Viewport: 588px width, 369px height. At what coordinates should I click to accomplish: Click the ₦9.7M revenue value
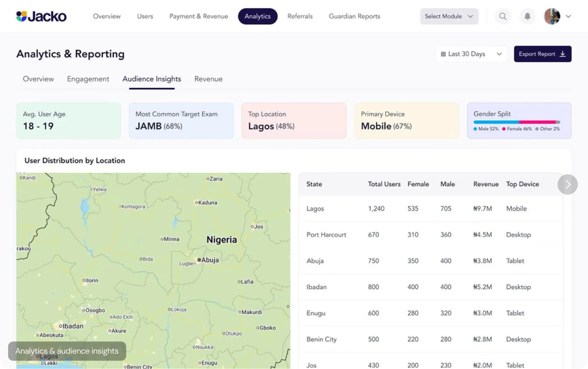482,209
